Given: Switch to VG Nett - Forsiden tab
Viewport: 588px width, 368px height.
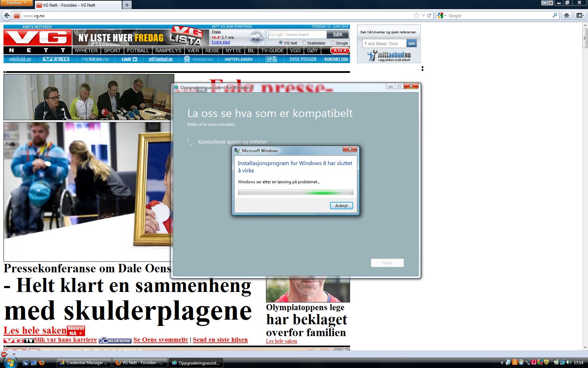Looking at the screenshot, I should pyautogui.click(x=78, y=5).
